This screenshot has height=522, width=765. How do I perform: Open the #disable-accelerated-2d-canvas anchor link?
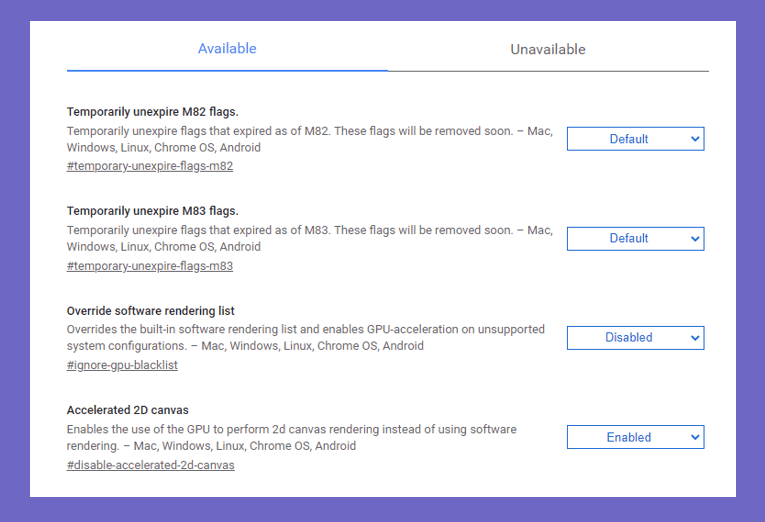tap(150, 465)
